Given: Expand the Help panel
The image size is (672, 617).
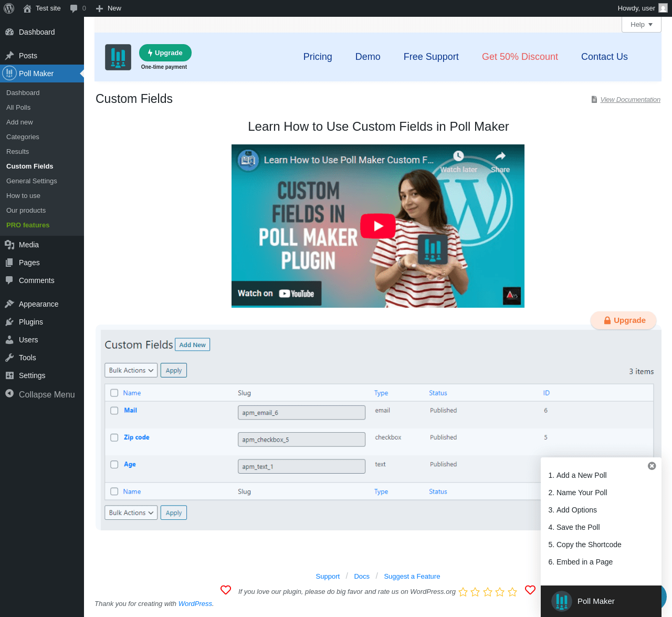Looking at the screenshot, I should pyautogui.click(x=642, y=25).
